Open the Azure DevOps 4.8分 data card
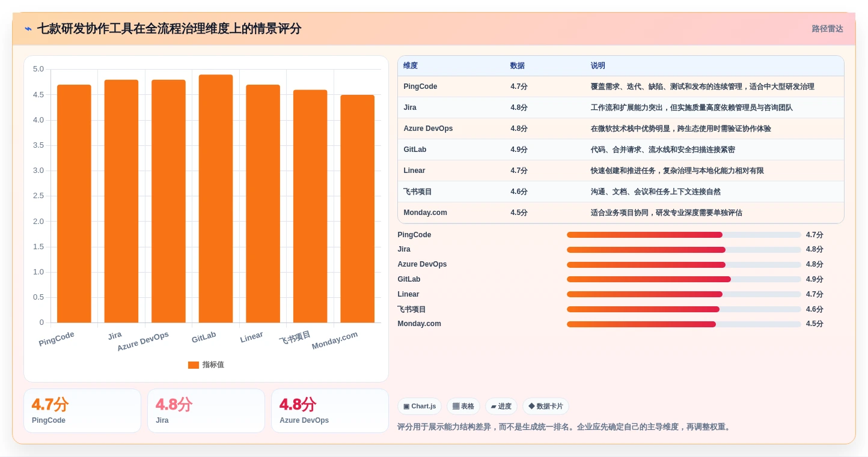Screen dimensions: 868x457 (330, 411)
